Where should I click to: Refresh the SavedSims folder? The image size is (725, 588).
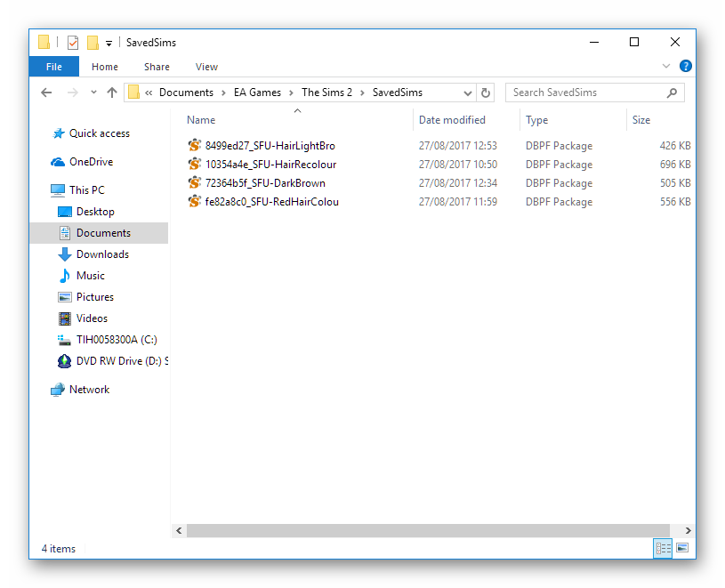click(485, 93)
